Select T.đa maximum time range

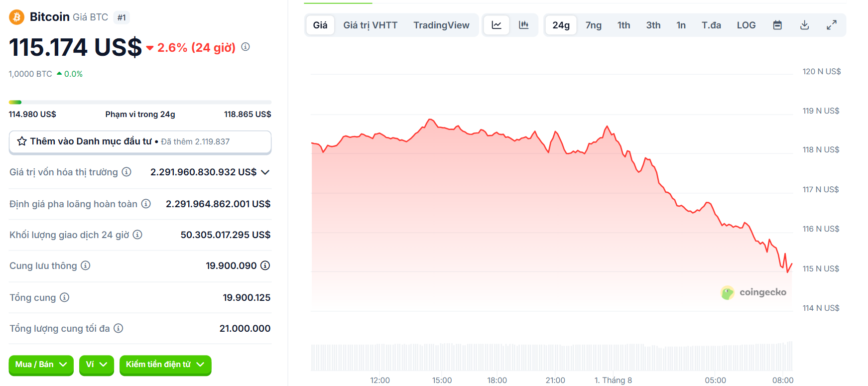coord(711,25)
